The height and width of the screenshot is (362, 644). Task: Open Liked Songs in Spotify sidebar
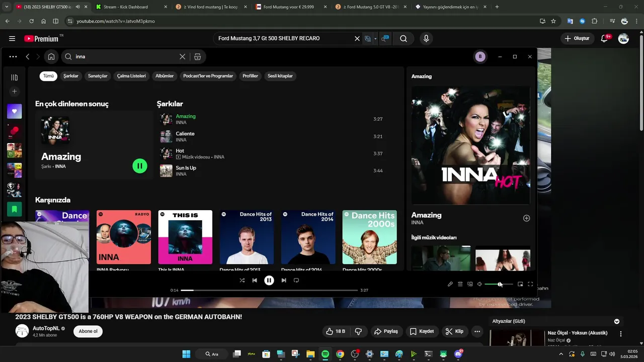click(15, 112)
